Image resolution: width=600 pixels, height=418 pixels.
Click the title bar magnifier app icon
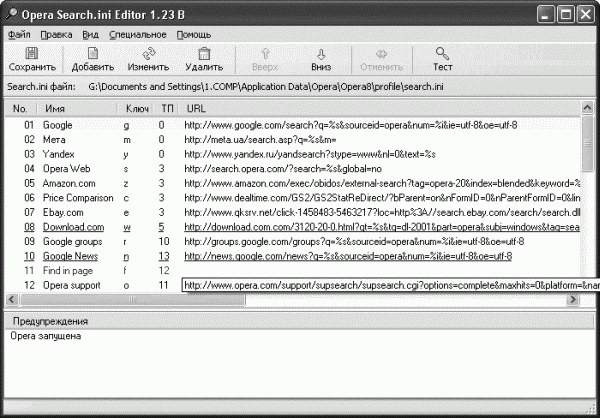point(11,15)
